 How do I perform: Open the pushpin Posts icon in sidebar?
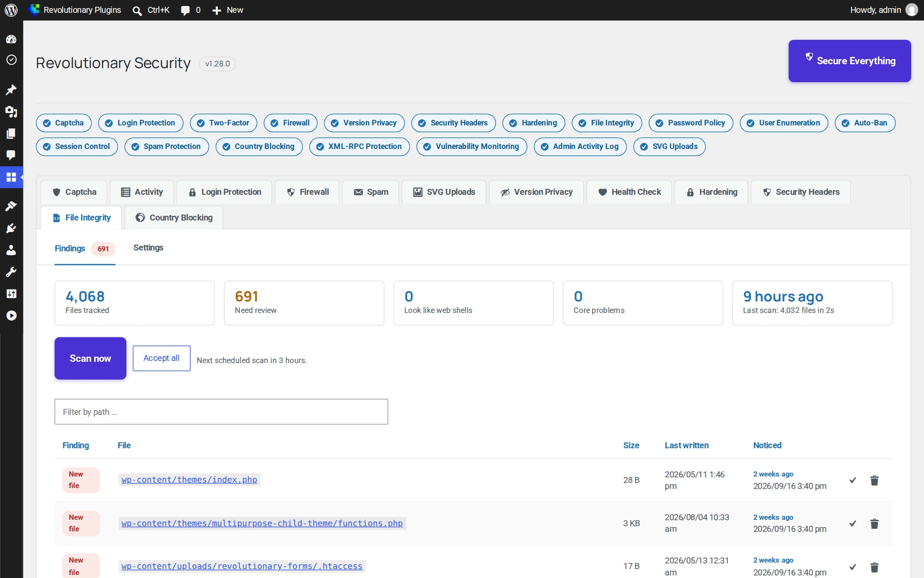point(11,89)
